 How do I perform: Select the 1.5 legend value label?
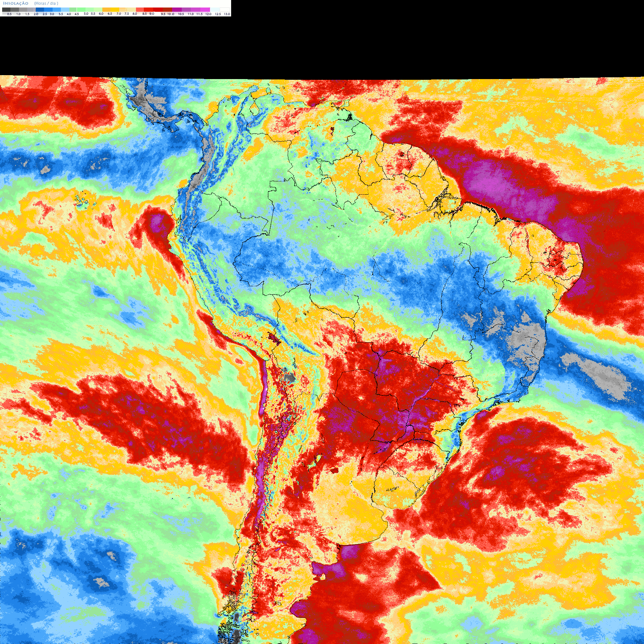[x=27, y=14]
